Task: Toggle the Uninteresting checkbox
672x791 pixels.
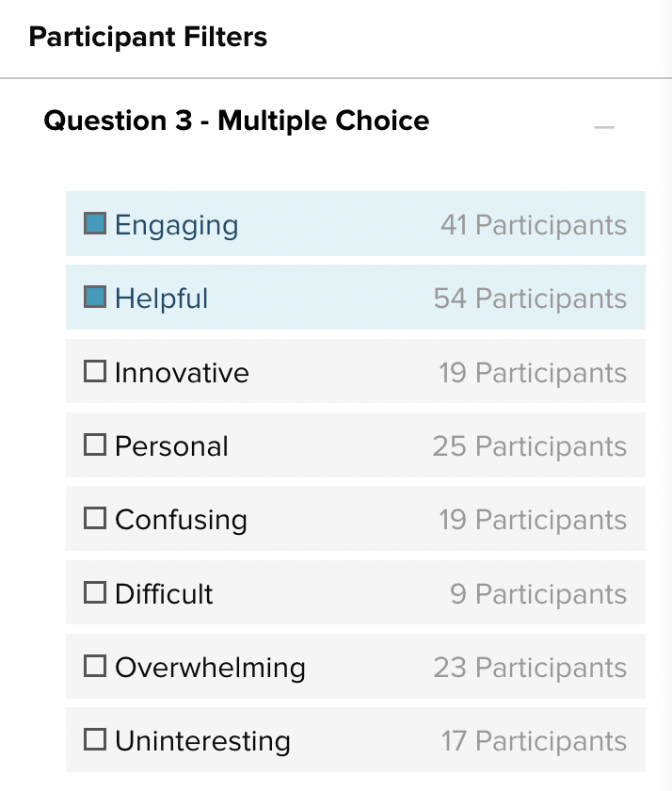Action: click(x=95, y=740)
